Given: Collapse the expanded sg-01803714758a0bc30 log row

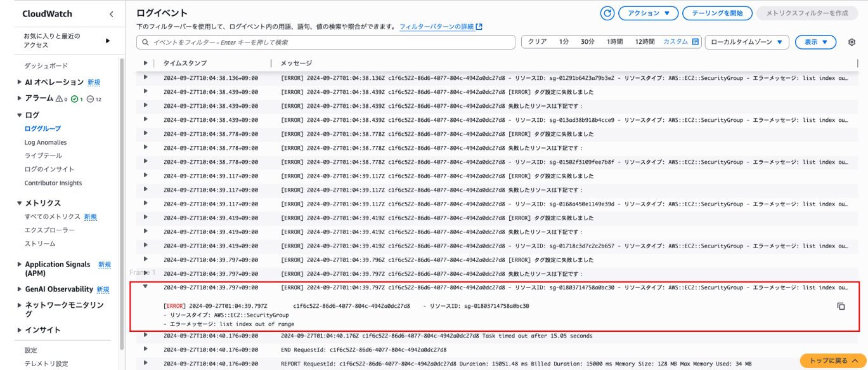Looking at the screenshot, I should pos(146,287).
